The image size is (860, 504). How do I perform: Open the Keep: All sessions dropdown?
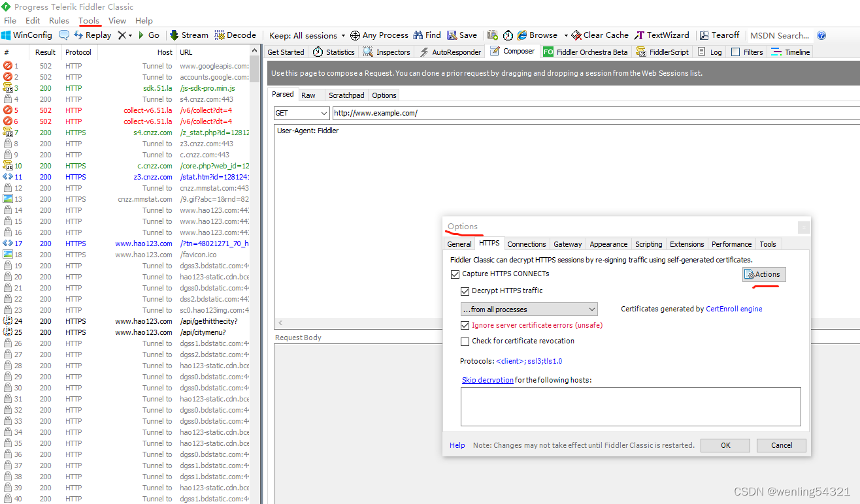[x=307, y=35]
